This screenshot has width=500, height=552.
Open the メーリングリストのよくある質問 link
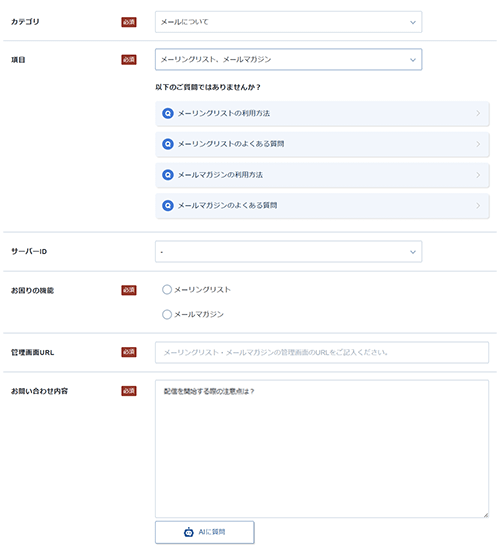(322, 144)
